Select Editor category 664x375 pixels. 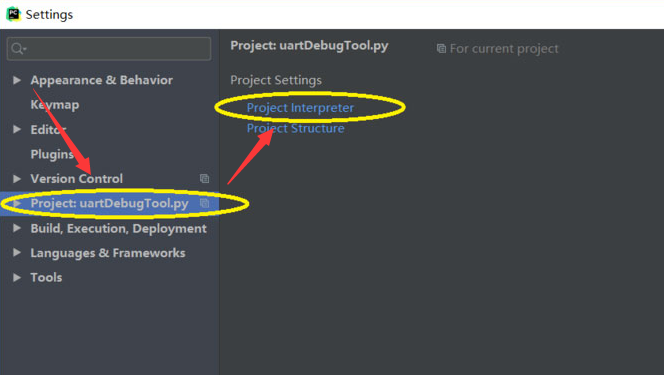click(x=48, y=129)
